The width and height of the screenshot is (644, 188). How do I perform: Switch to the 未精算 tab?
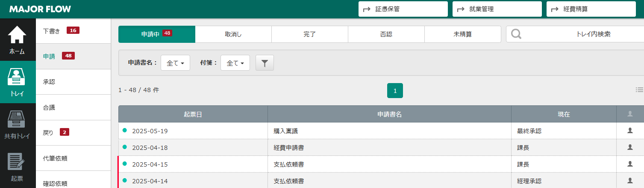pos(463,34)
